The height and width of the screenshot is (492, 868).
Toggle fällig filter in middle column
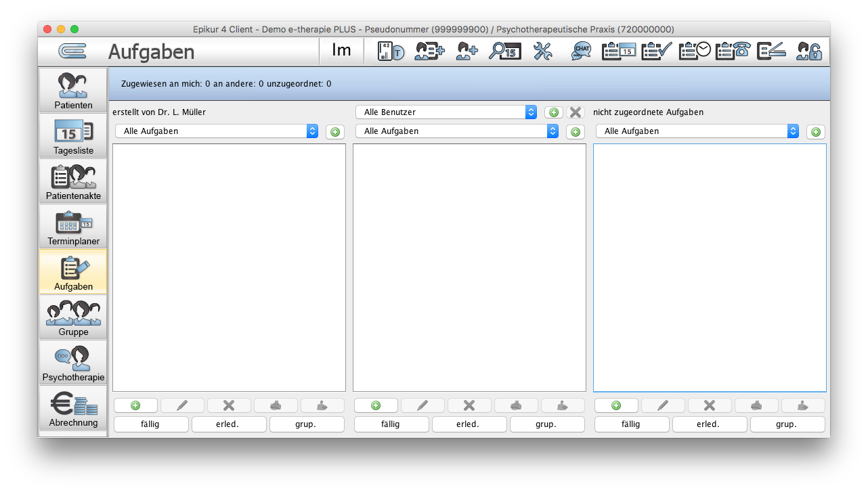[391, 424]
